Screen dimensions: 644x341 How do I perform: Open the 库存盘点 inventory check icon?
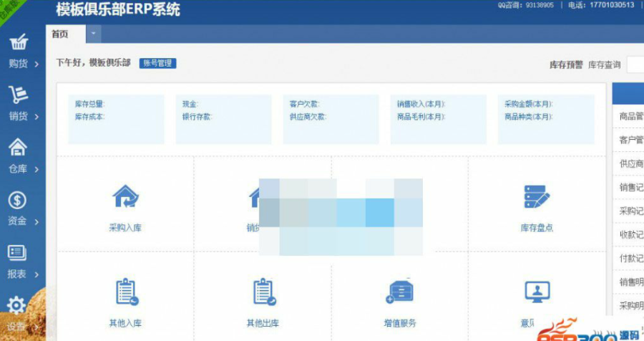[537, 196]
